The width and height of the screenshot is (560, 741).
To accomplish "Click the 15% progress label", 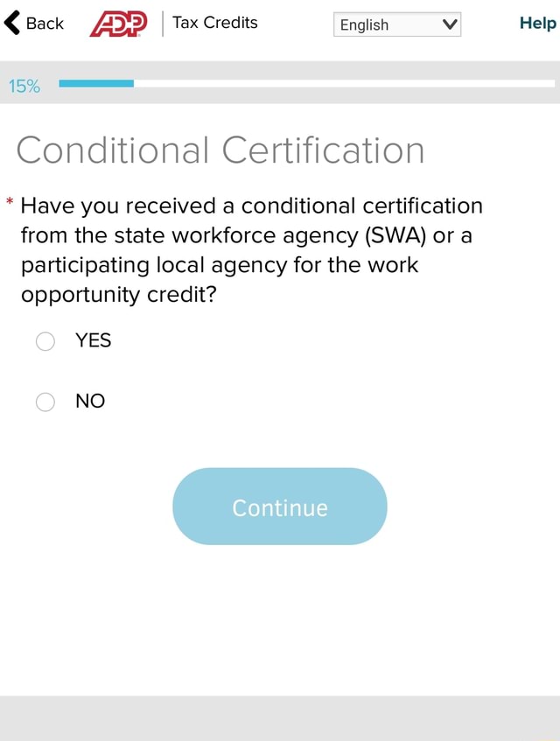I will [24, 86].
